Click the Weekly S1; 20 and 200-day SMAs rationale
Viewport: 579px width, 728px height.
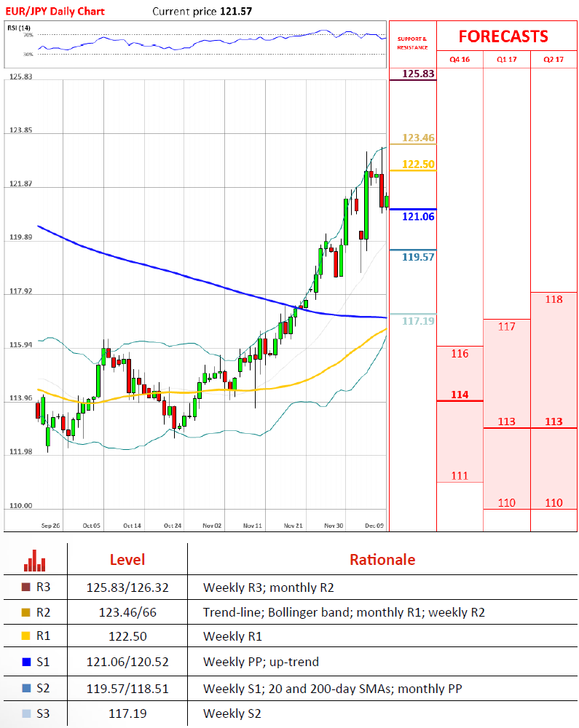332,689
